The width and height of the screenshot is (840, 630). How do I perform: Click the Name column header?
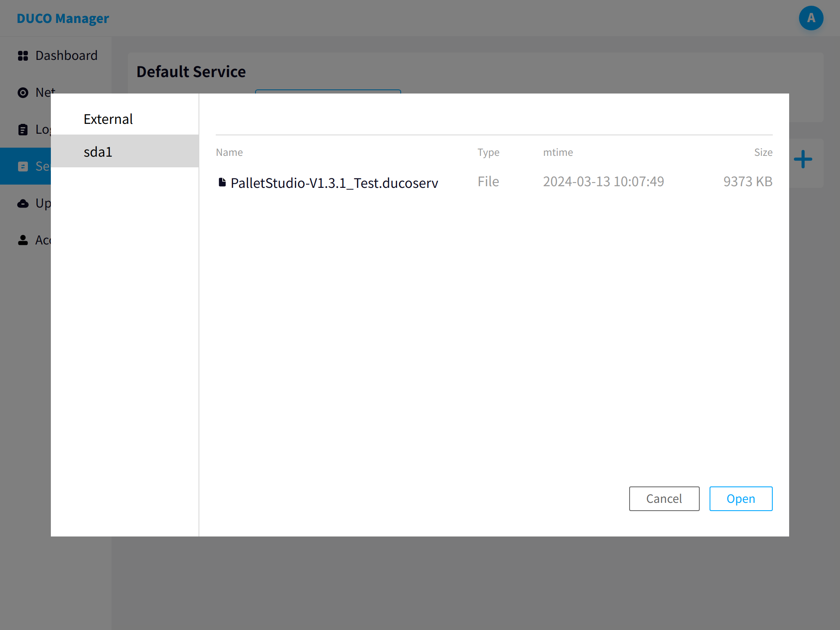229,153
